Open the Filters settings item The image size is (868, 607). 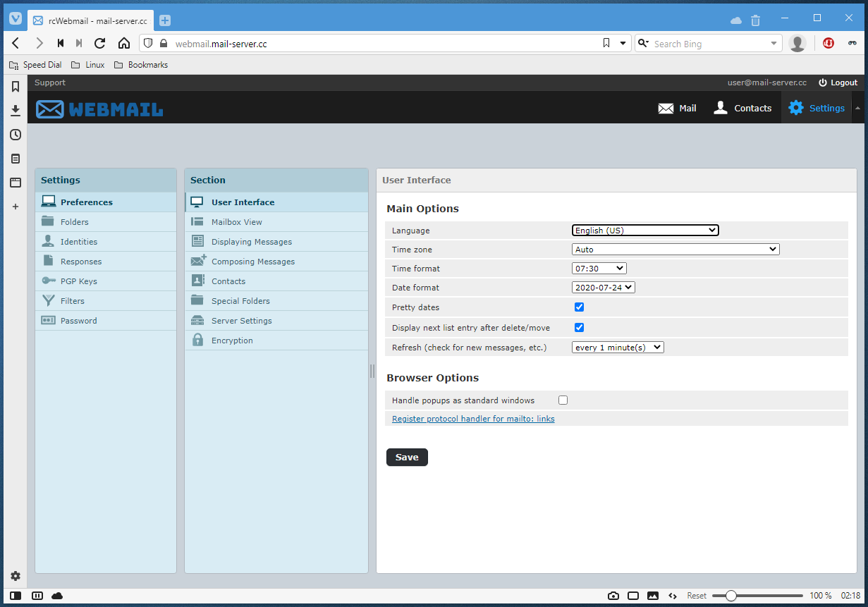[72, 301]
